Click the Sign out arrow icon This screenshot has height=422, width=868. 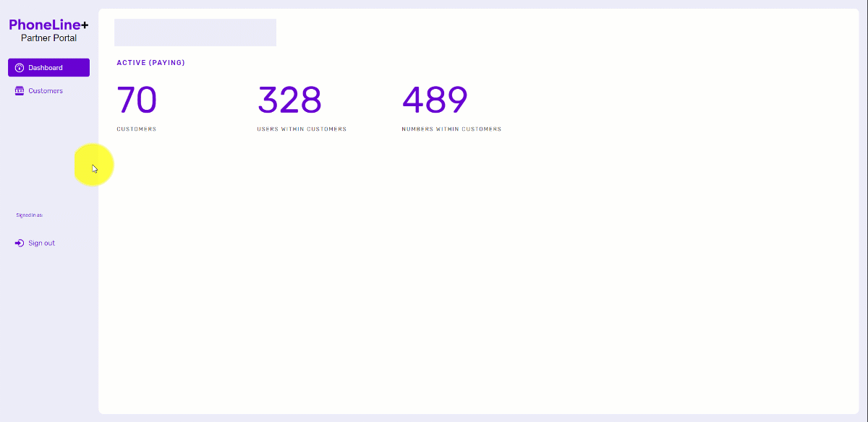pyautogui.click(x=20, y=244)
